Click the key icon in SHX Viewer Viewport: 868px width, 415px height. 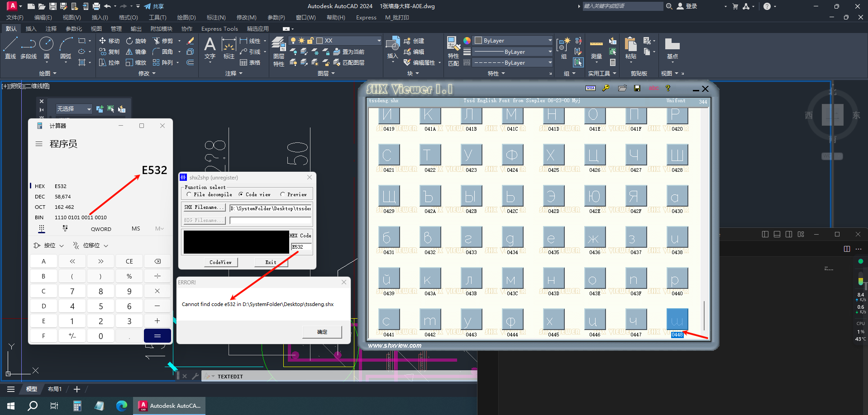[606, 88]
